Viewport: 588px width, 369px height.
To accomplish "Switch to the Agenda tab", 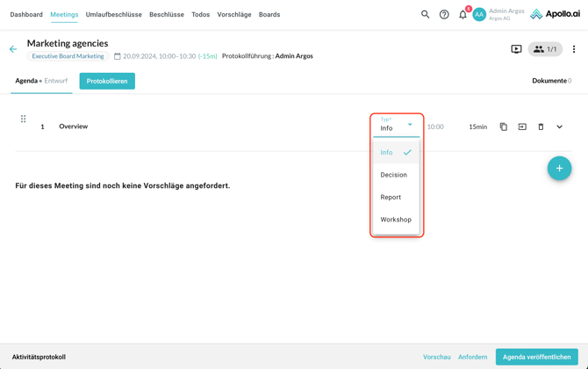I will coord(26,81).
